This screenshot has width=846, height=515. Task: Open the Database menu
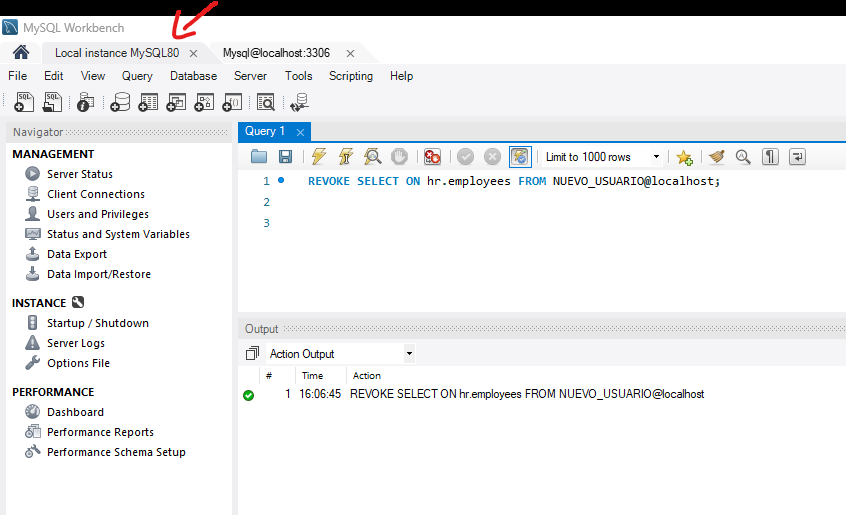[193, 76]
